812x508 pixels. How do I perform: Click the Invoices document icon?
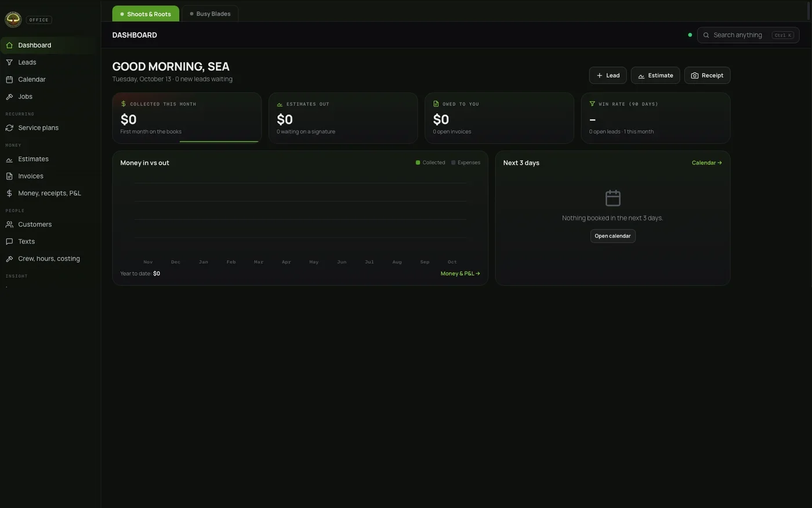point(9,176)
